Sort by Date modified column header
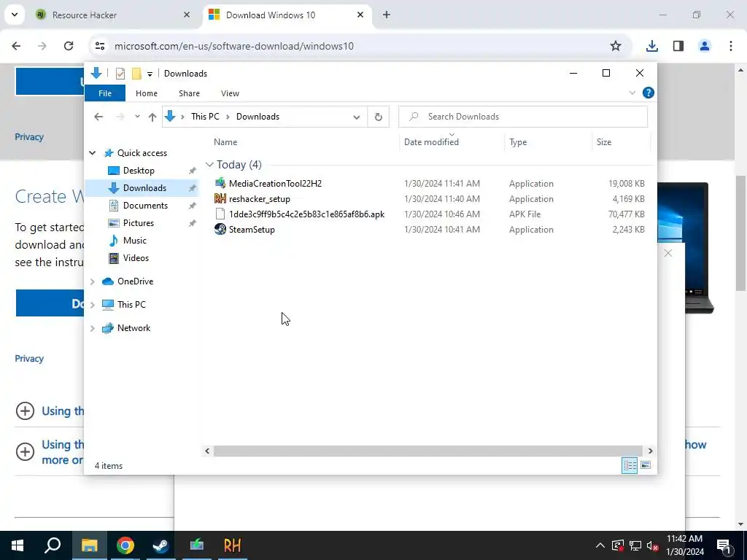747x560 pixels. click(x=452, y=142)
